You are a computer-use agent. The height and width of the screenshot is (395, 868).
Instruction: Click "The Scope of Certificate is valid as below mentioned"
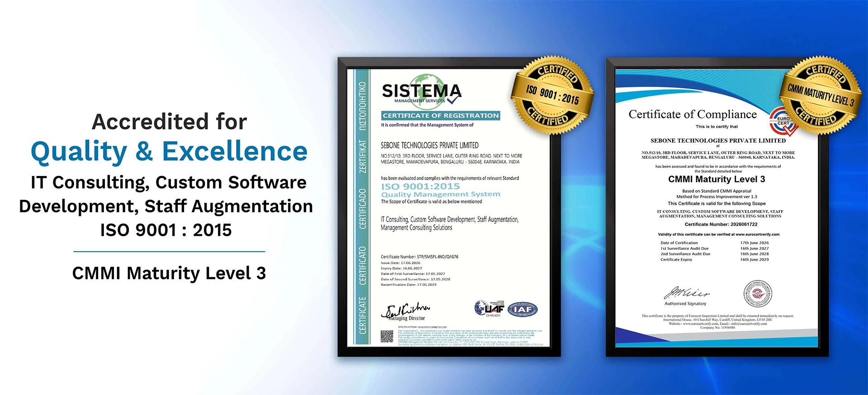pos(431,202)
